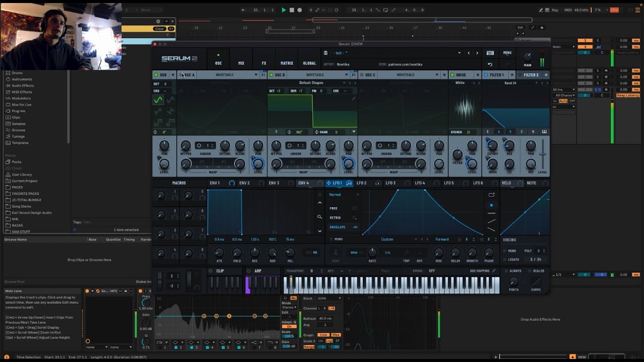Click the pencil edit icon on OSC B wavetable

click(353, 99)
